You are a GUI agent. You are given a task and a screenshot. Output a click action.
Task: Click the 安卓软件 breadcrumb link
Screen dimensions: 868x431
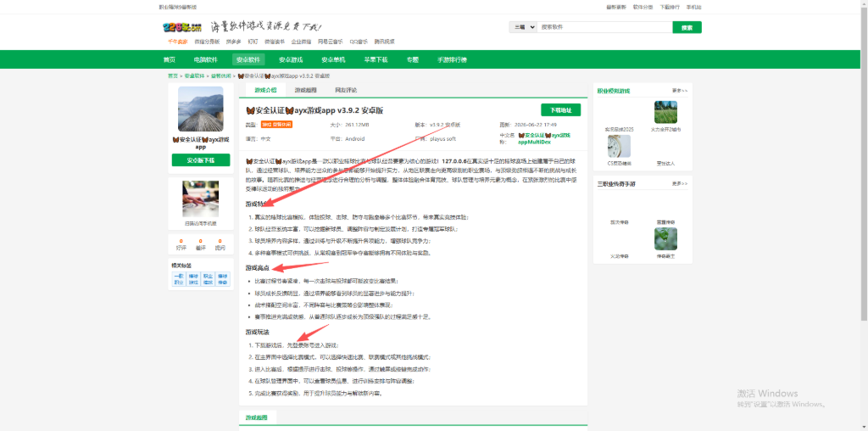[194, 76]
